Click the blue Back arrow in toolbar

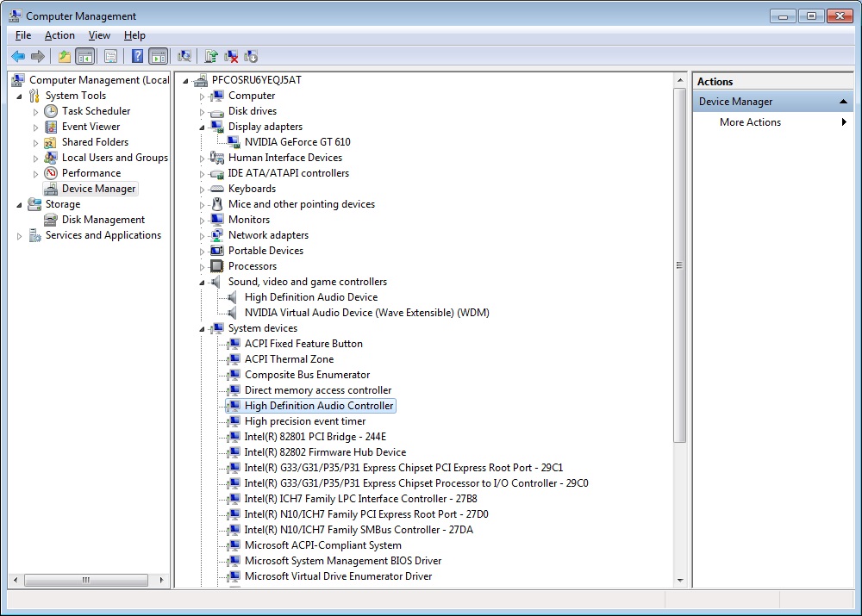point(18,56)
